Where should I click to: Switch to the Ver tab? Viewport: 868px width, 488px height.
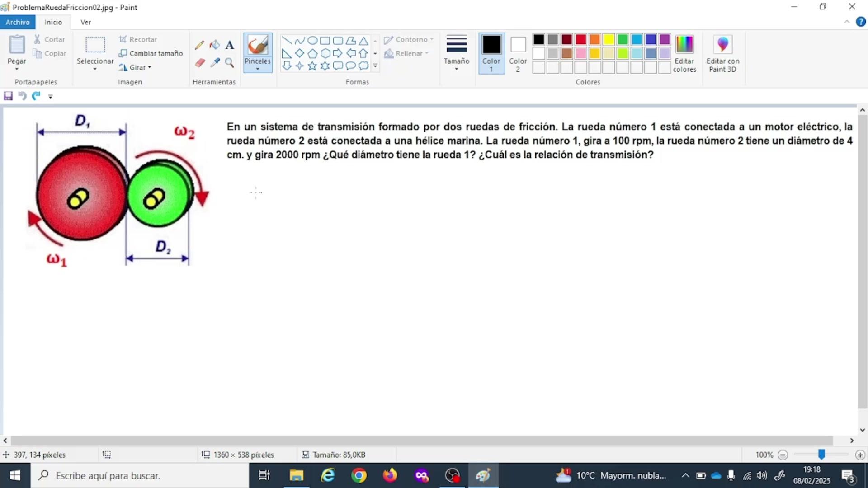point(85,22)
